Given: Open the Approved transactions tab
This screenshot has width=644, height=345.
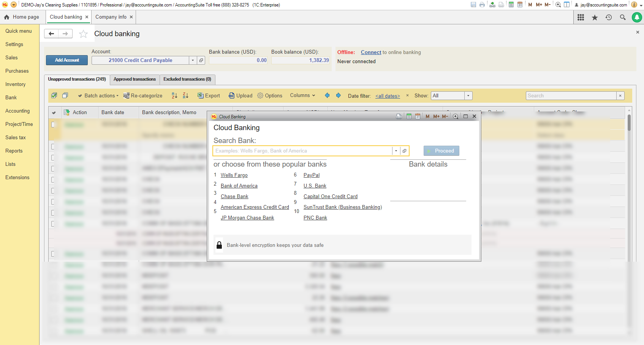Looking at the screenshot, I should (134, 79).
